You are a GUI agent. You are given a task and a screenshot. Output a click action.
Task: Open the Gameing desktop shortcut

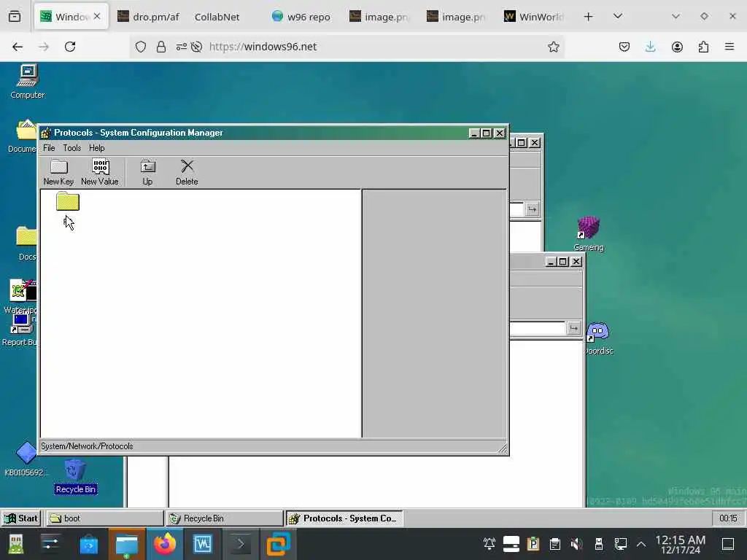(589, 233)
